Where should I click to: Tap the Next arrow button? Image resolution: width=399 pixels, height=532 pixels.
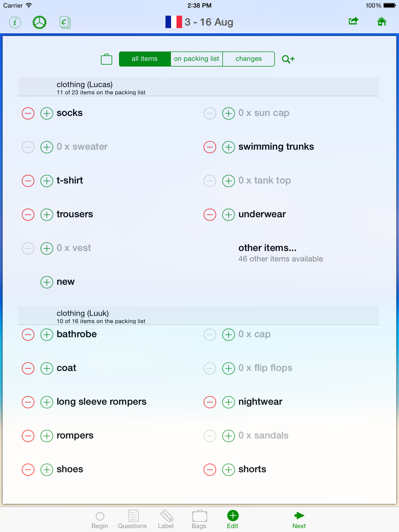(299, 520)
